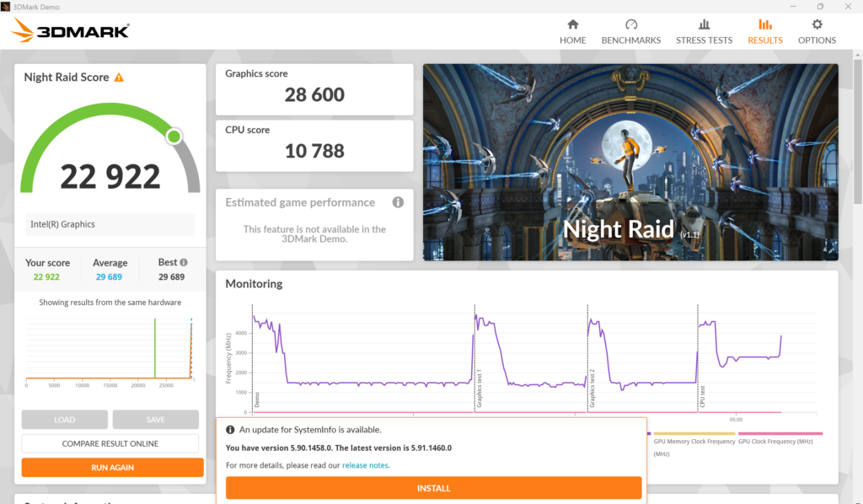Click the Graphics score value 28 600
This screenshot has height=504, width=863.
click(x=314, y=94)
